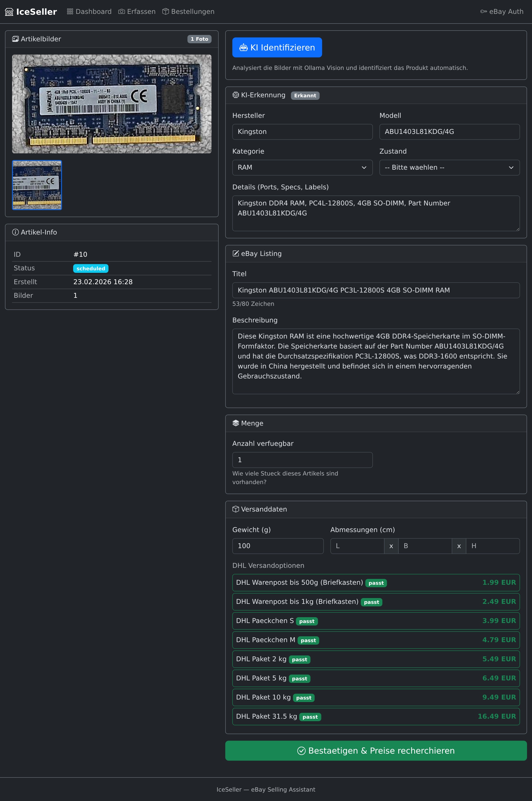Click the date '23.02.2026 16:28'
532x801 pixels.
pos(103,282)
